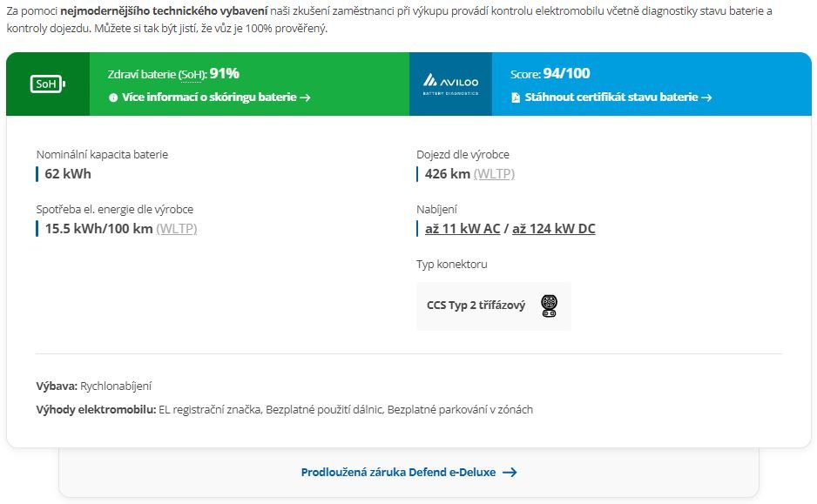
Task: Click the arrow after 'Prodloužená záruka Defend e-Deluxe'
Action: (x=510, y=473)
